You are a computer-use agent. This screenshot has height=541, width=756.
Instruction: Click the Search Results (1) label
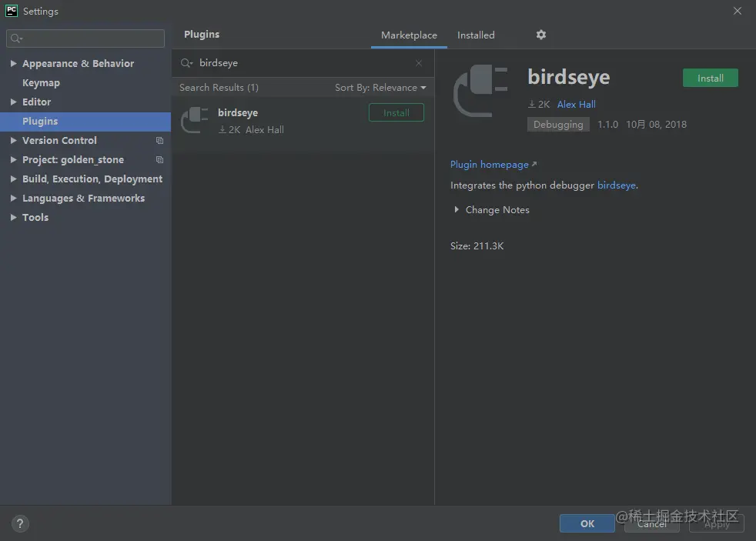(219, 88)
